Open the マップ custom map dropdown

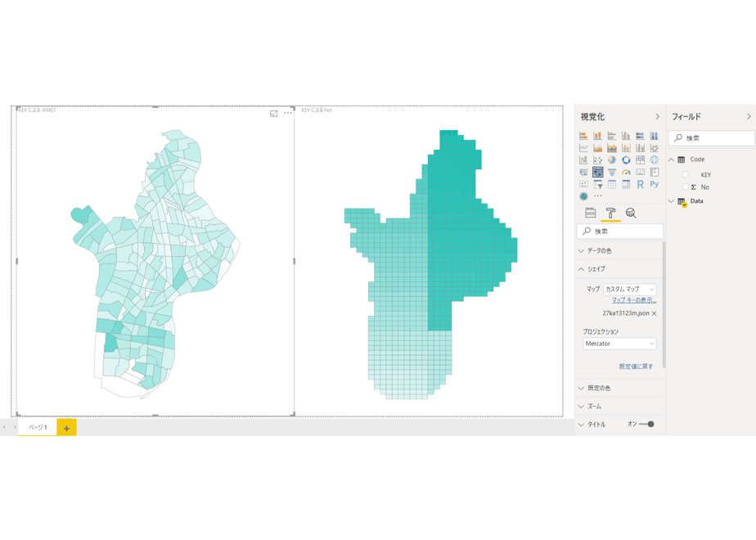pyautogui.click(x=630, y=290)
